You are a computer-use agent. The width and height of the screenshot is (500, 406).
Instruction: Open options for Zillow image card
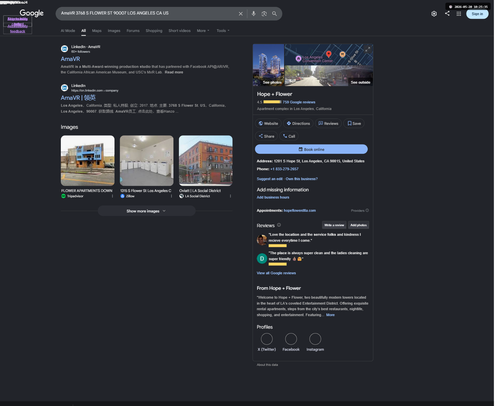(x=171, y=196)
